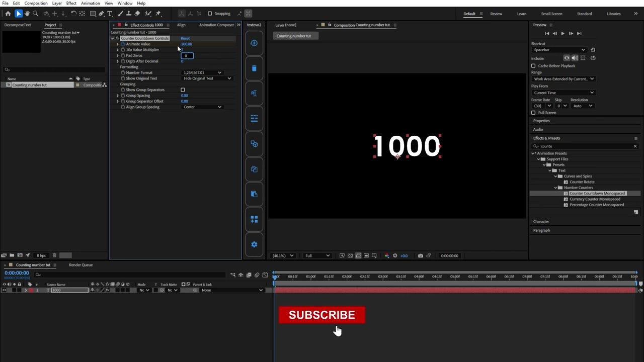Click the camera snapshot icon below viewer

click(421, 256)
